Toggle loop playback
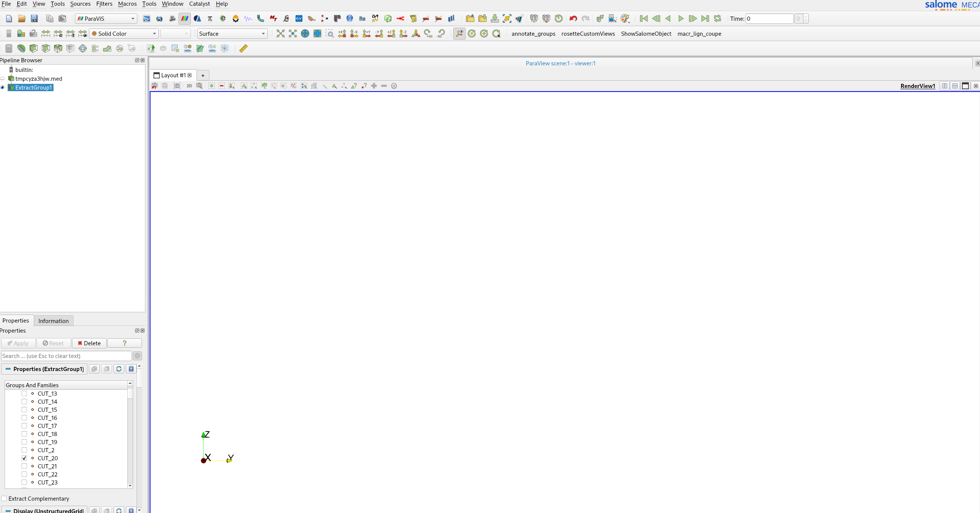 [x=718, y=18]
